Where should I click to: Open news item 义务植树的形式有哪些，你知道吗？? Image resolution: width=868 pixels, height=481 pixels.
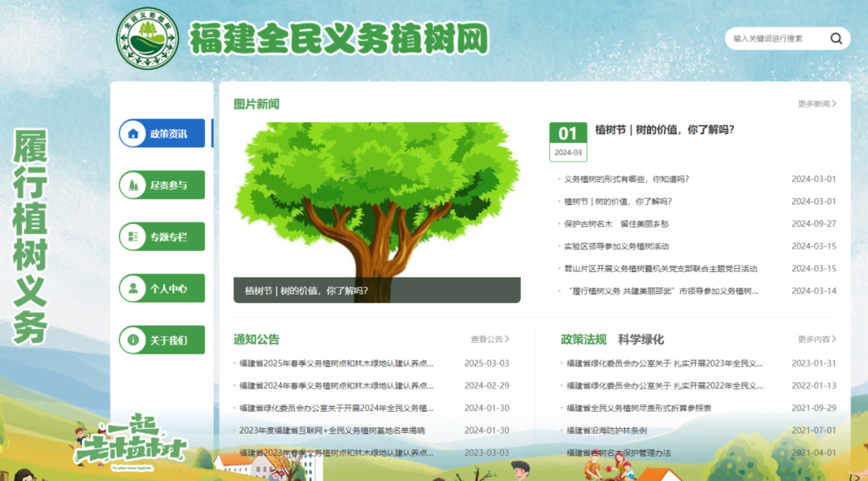[627, 179]
